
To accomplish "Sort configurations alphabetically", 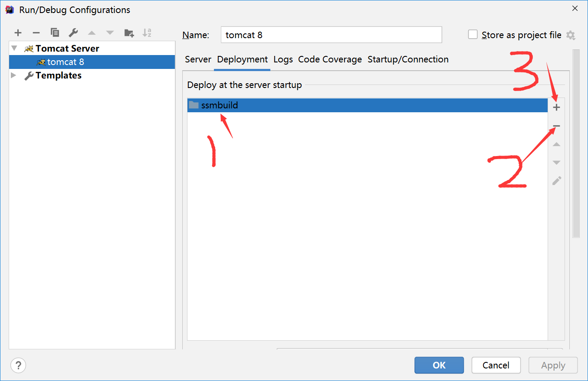I will click(147, 33).
